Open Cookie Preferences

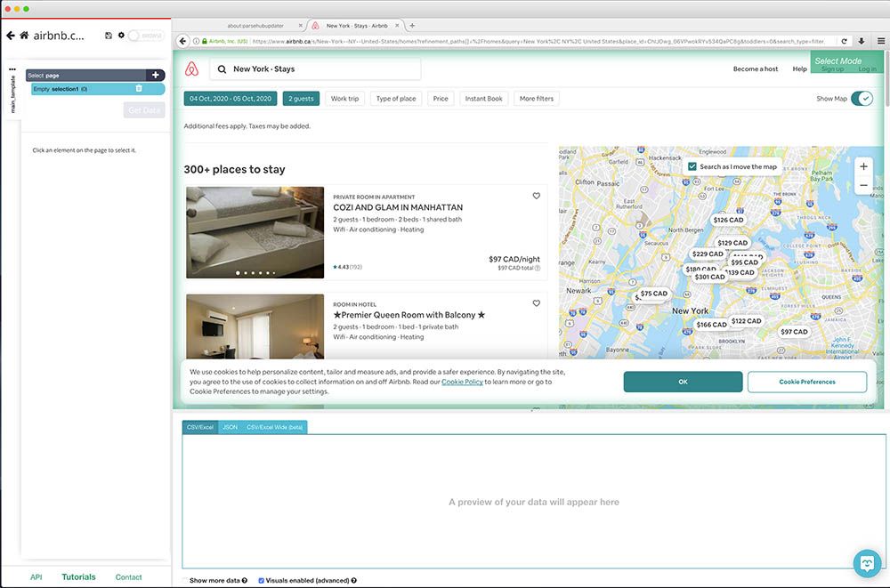[807, 382]
